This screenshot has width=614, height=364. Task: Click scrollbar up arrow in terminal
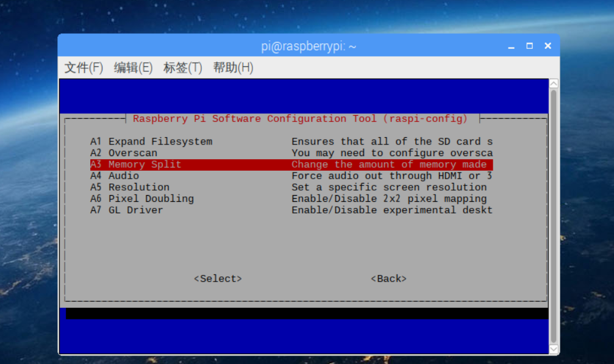[553, 84]
